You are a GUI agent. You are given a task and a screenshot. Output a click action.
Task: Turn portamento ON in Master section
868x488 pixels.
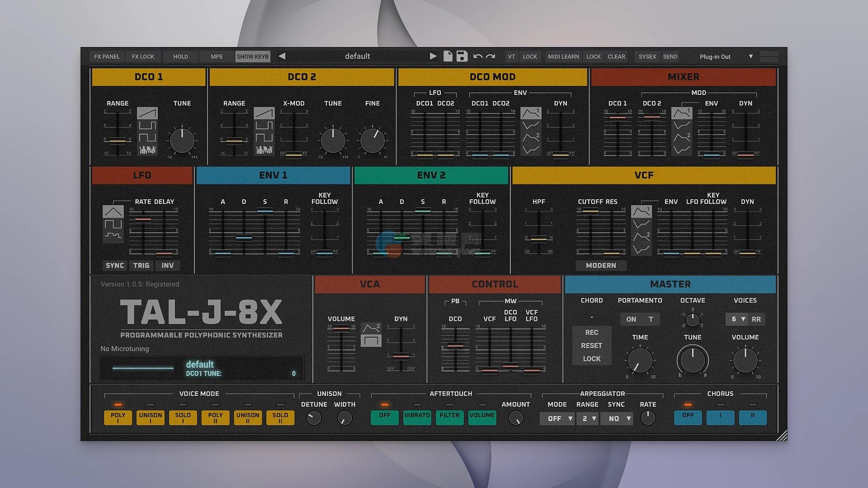[x=631, y=319]
